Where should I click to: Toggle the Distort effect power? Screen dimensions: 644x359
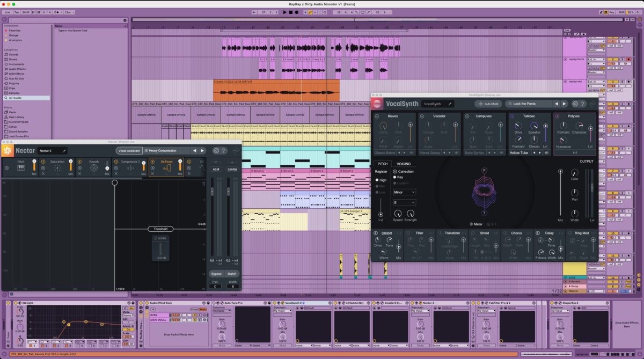pos(376,233)
